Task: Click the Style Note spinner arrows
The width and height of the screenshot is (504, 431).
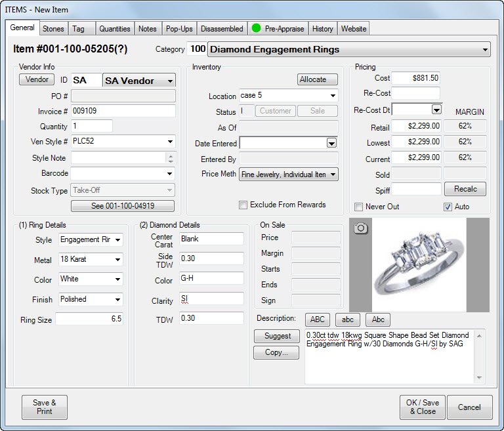Action: [171, 158]
